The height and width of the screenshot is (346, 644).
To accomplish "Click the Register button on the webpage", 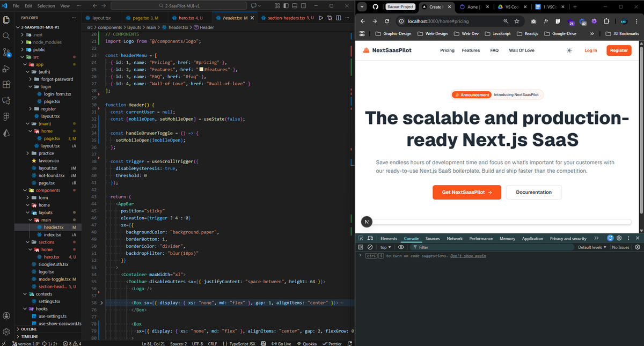I will (x=619, y=50).
